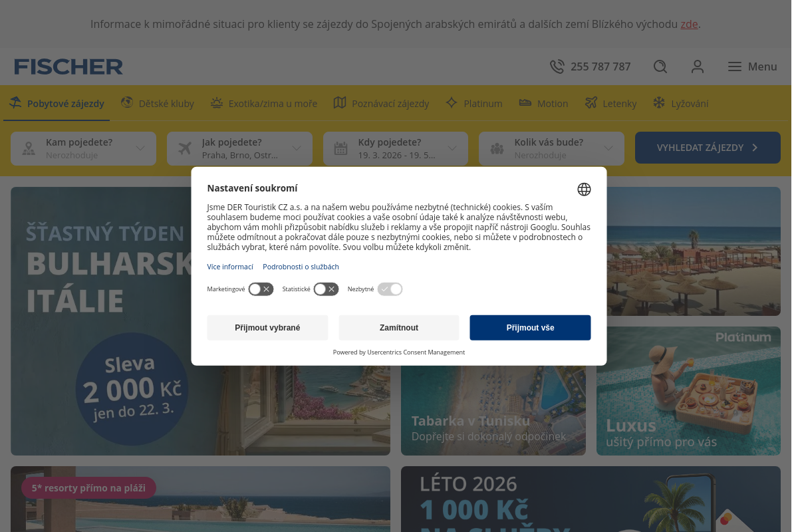Select the Letenky tab
Screen dimensions: 798x532
(610, 103)
